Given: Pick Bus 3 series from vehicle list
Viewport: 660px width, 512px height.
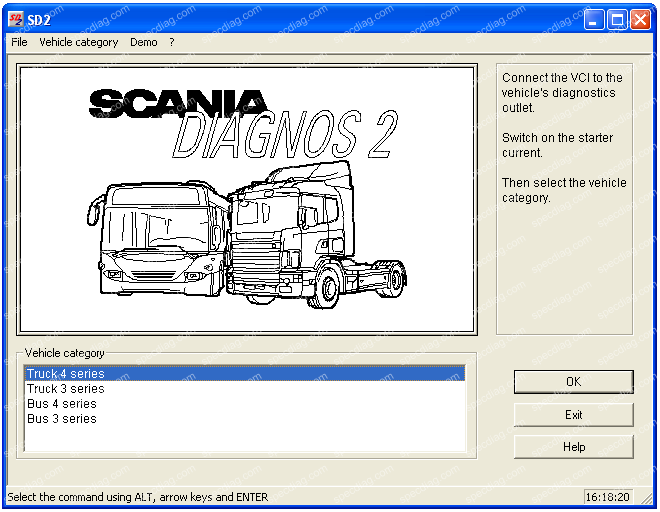Looking at the screenshot, I should click(62, 419).
